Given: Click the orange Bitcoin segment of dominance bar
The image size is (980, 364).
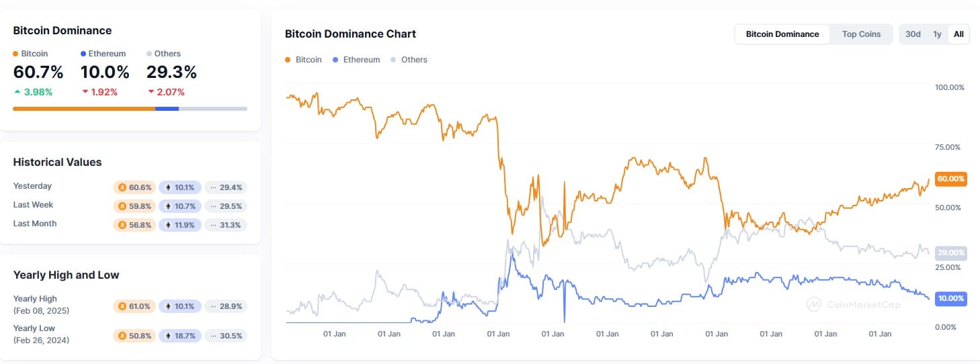Looking at the screenshot, I should [x=84, y=108].
